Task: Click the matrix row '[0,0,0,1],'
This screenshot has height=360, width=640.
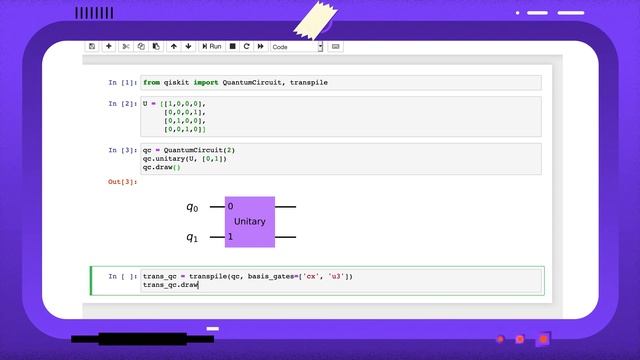Action: point(185,112)
